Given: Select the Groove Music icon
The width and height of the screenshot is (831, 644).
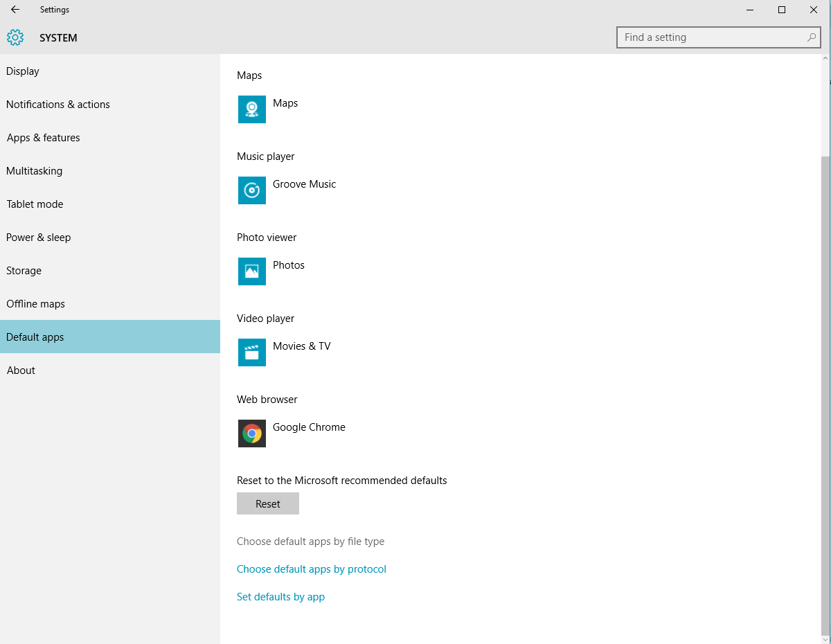Looking at the screenshot, I should [x=251, y=190].
